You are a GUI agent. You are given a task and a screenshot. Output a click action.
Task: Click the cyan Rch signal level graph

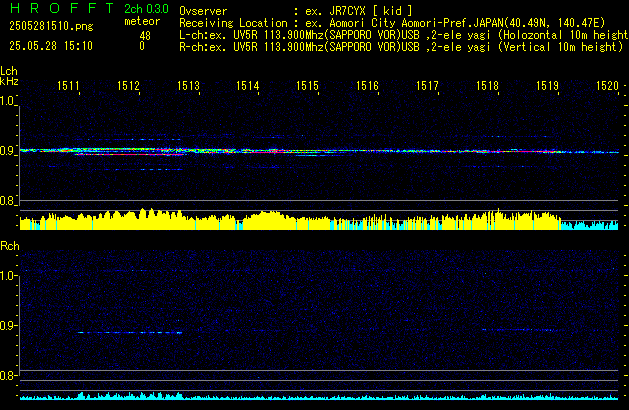pyautogui.click(x=319, y=396)
